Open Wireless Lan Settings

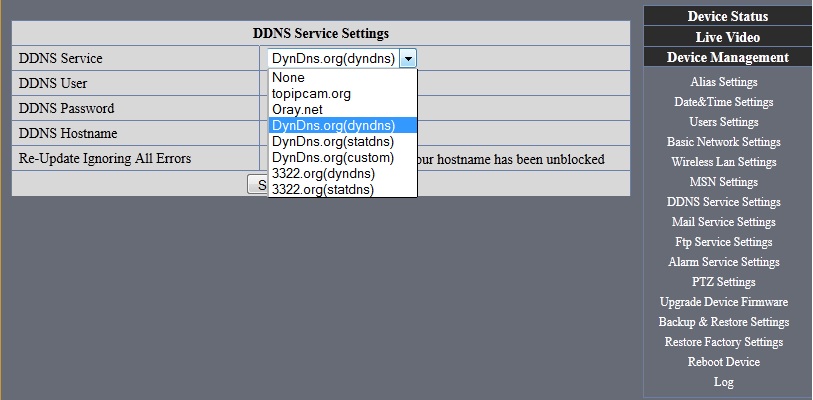724,162
